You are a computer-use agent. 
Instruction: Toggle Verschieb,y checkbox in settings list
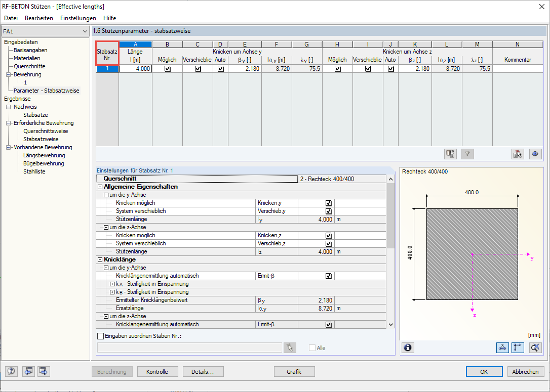click(328, 211)
